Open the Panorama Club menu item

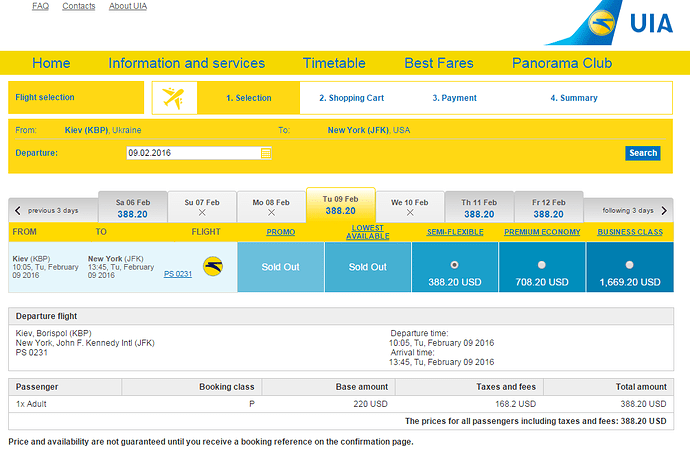tap(562, 63)
